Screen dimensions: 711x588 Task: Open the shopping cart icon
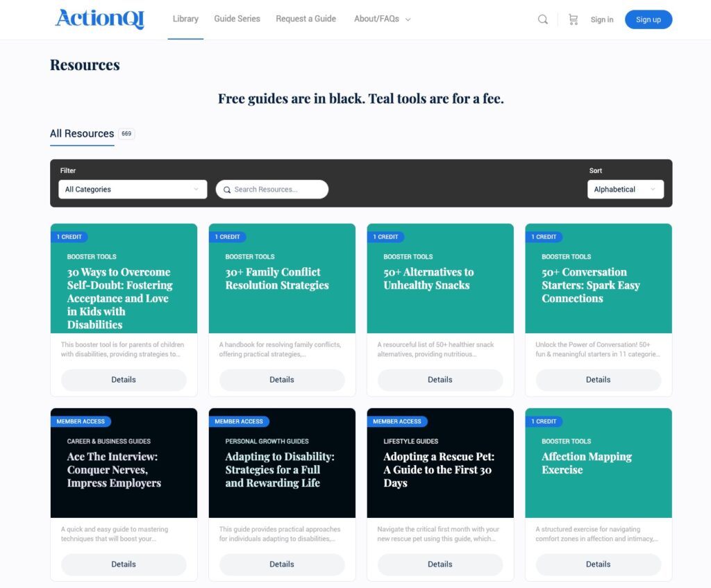[573, 19]
